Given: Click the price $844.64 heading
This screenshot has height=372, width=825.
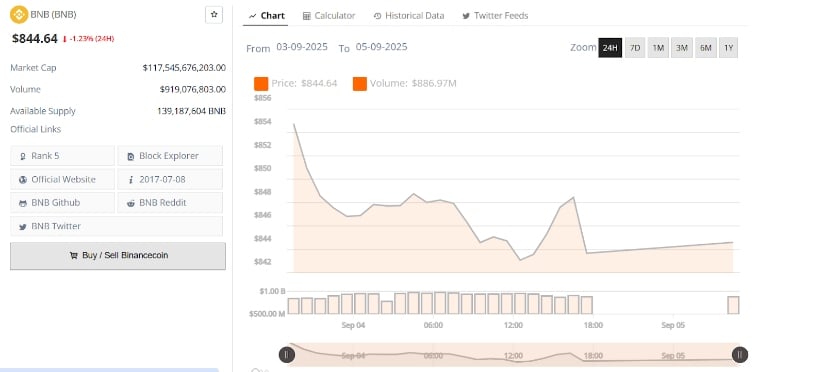Looking at the screenshot, I should tap(35, 38).
